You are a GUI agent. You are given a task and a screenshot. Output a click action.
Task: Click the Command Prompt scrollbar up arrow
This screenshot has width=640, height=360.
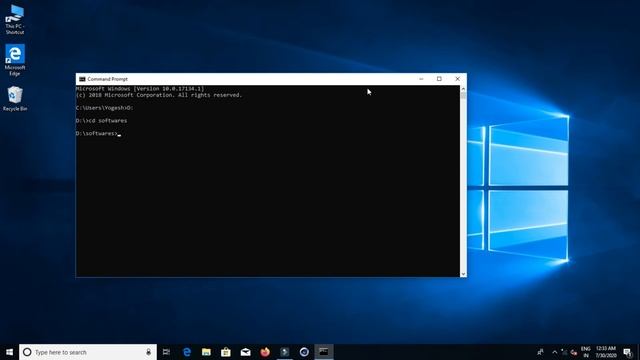(x=463, y=89)
